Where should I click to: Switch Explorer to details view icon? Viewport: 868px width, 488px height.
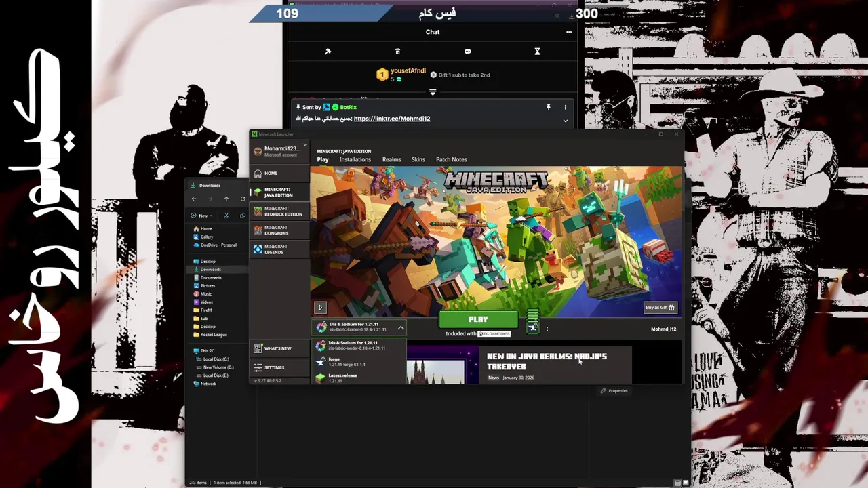(x=677, y=483)
